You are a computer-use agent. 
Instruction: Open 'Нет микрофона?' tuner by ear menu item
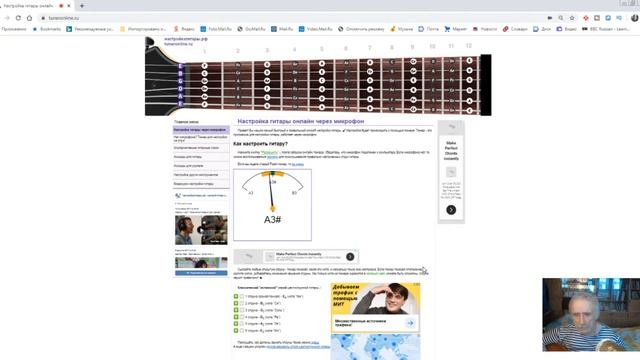tap(201, 139)
